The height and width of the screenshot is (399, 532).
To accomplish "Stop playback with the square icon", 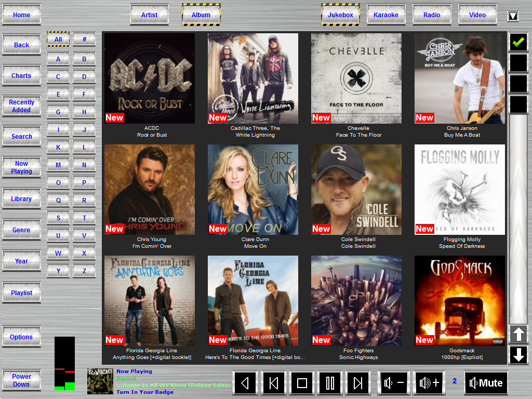I will (302, 383).
